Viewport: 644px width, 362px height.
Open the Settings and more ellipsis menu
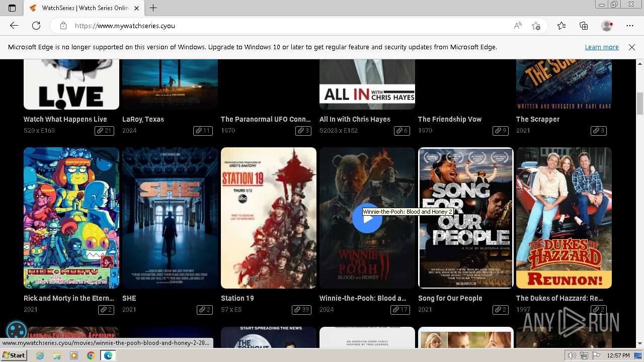point(630,26)
